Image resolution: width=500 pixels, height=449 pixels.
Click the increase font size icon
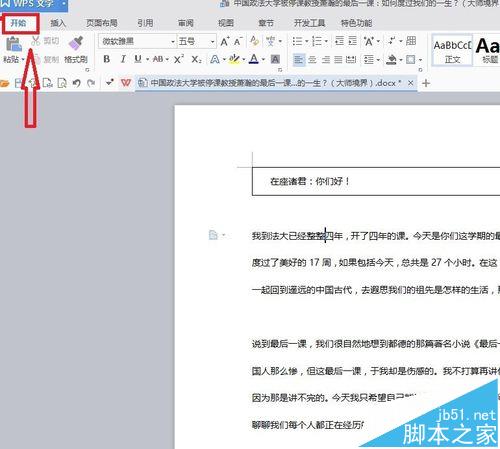(x=225, y=41)
